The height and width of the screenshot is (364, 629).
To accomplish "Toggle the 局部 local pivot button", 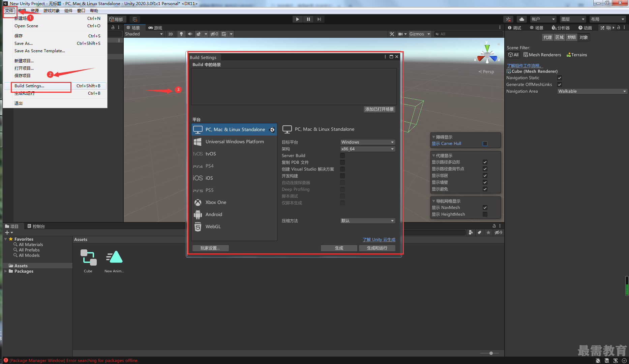I will (117, 19).
